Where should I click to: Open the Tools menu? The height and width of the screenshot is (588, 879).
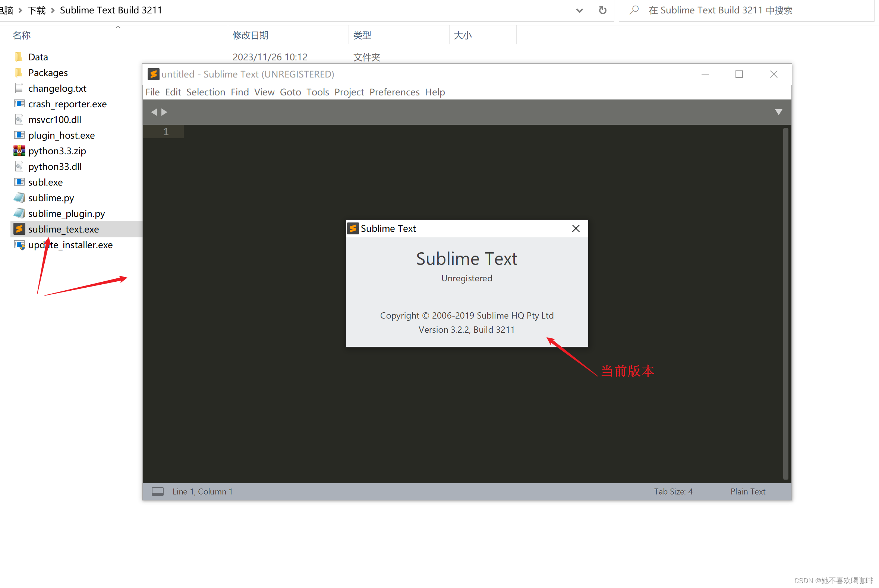click(317, 92)
